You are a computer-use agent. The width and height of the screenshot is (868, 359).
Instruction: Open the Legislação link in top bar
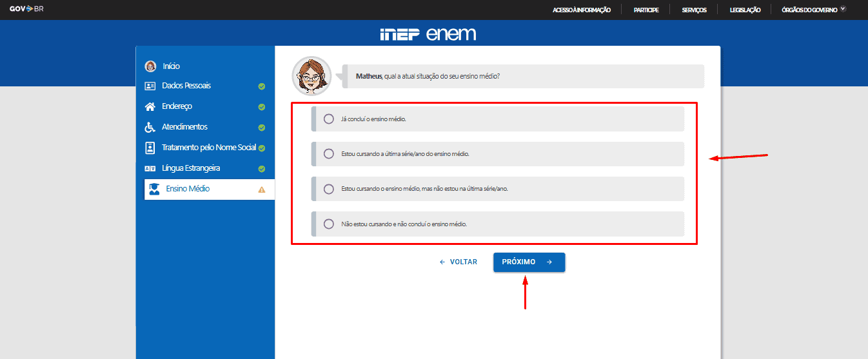[x=745, y=10]
